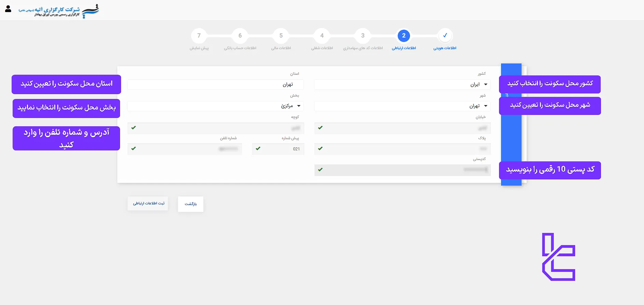This screenshot has width=644, height=305.
Task: Click the شماره تلفن field label
Action: point(228,138)
